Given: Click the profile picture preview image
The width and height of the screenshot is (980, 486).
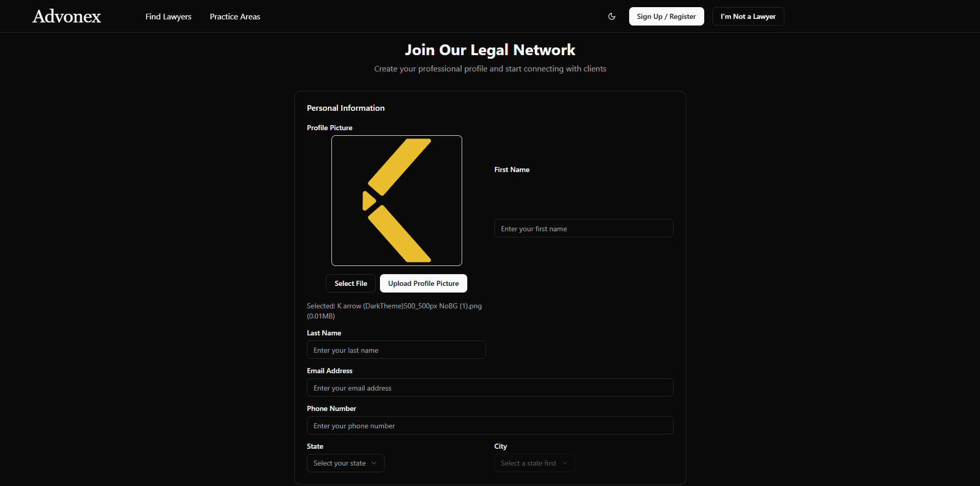Looking at the screenshot, I should (x=396, y=201).
